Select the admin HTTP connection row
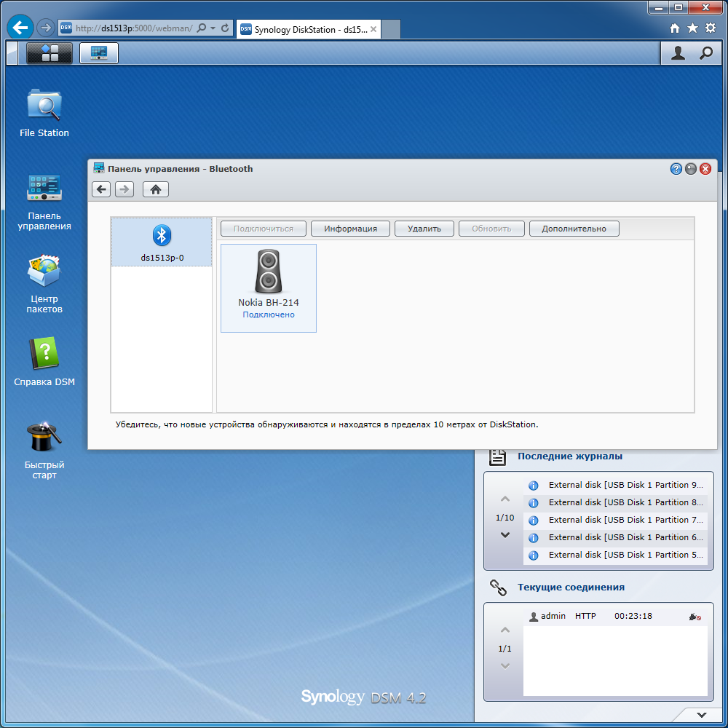This screenshot has height=728, width=728. (x=615, y=617)
